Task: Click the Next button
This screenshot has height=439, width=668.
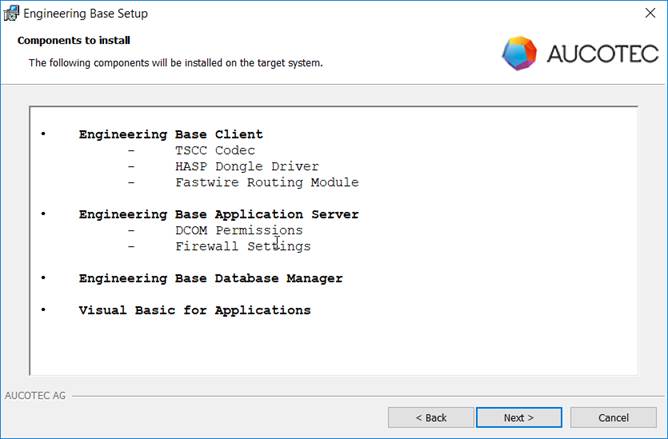Action: [518, 417]
